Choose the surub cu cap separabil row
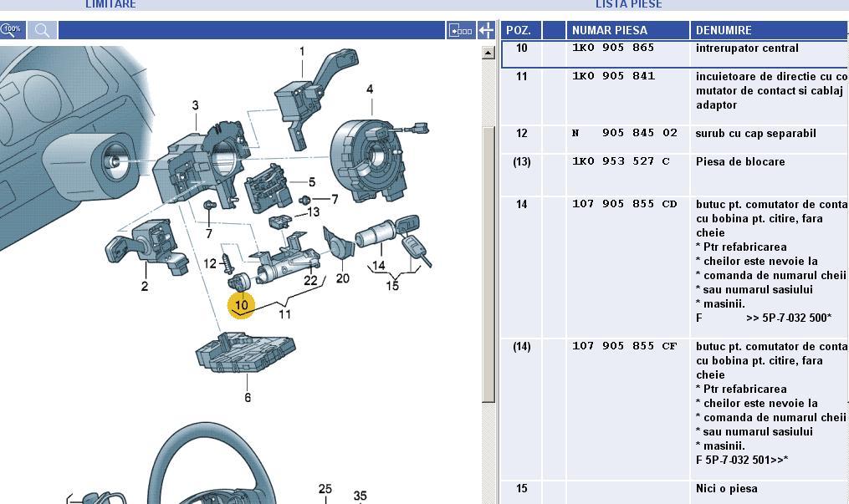This screenshot has width=849, height=504. 755,134
